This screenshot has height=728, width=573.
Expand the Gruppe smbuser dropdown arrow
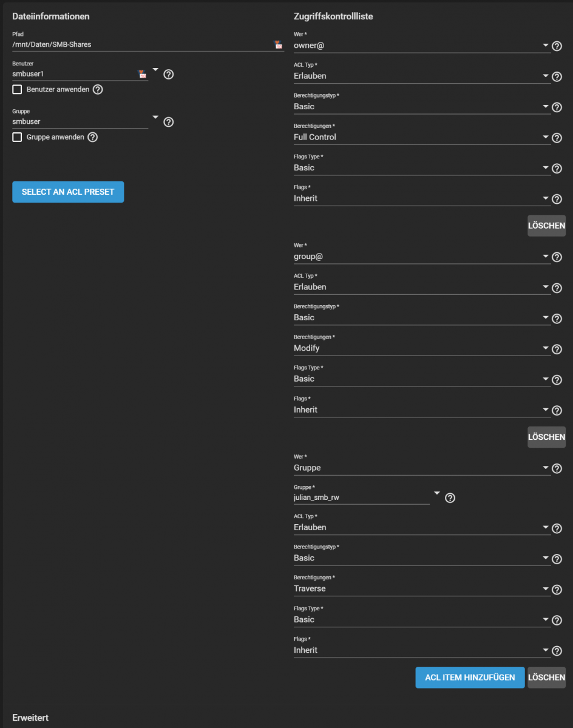155,118
